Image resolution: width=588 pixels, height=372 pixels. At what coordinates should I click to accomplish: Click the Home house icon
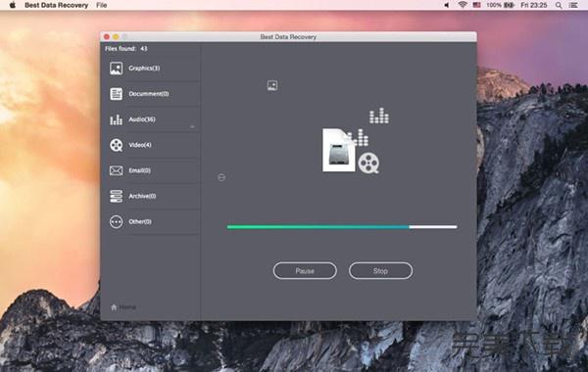point(114,307)
